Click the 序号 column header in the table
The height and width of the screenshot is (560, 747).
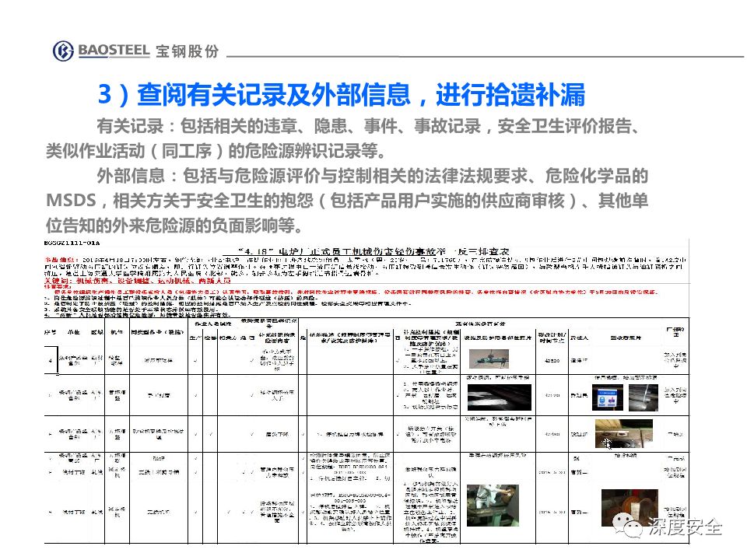coord(51,332)
